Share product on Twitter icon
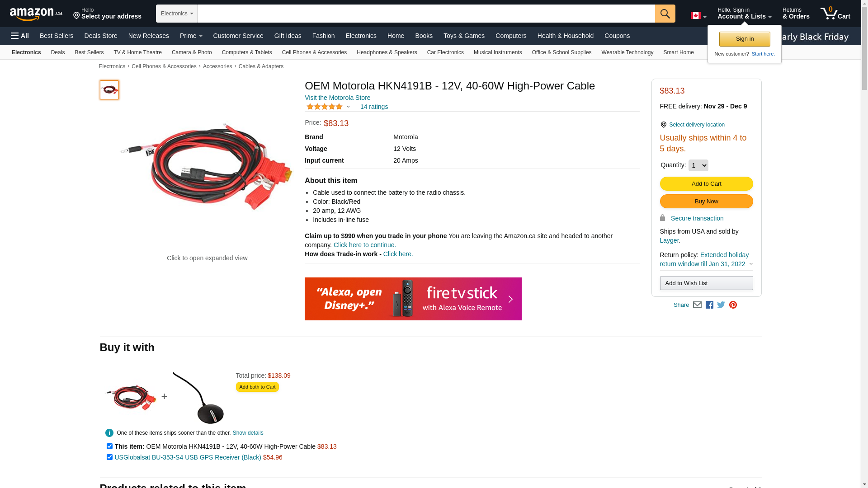The width and height of the screenshot is (868, 488). coord(721,305)
